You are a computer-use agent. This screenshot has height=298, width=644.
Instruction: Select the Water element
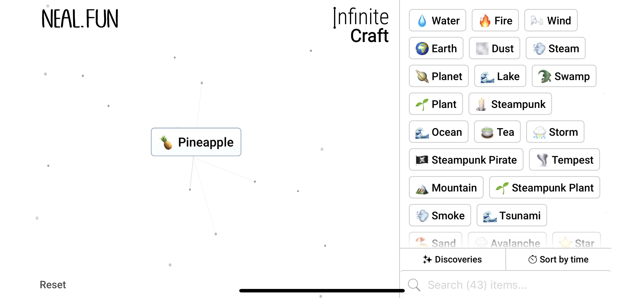point(437,20)
